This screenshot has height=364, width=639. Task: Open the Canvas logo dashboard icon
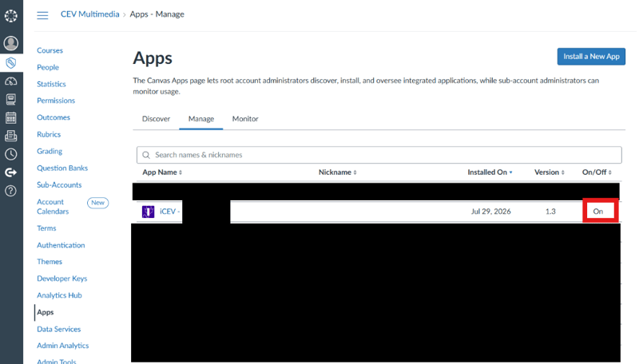[x=11, y=16]
